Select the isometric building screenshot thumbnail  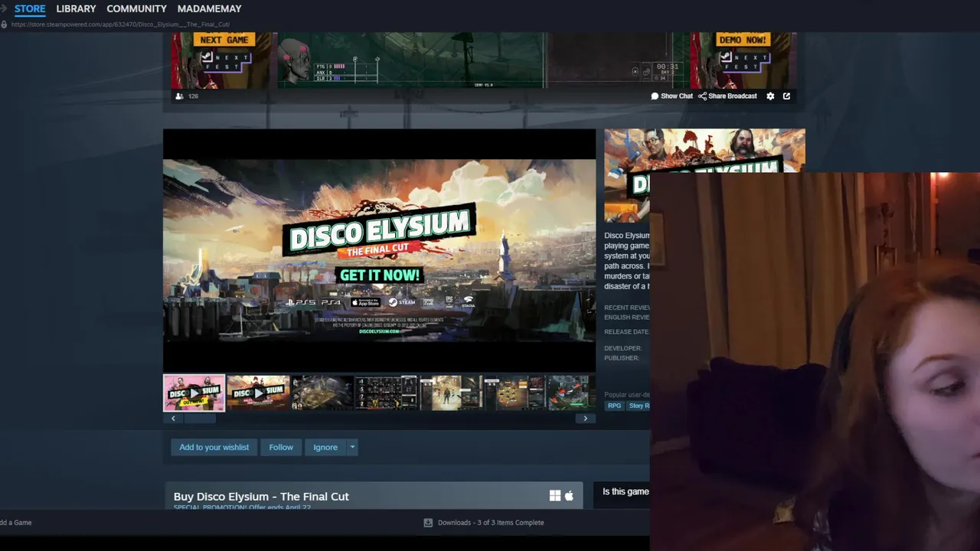pyautogui.click(x=322, y=393)
